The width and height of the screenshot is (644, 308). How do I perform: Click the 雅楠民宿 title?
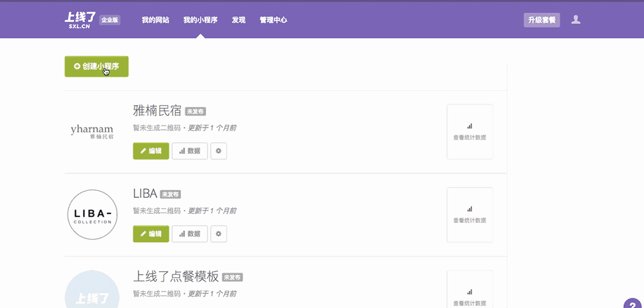[x=157, y=111]
